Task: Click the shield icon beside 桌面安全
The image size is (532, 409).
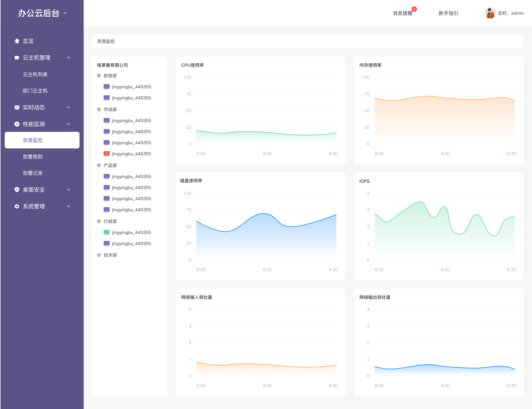Action: pyautogui.click(x=17, y=189)
